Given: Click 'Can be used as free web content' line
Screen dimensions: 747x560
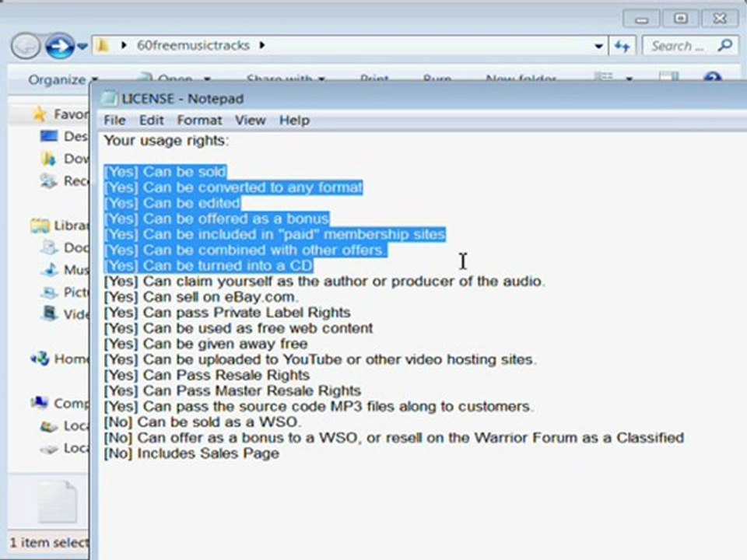Looking at the screenshot, I should (238, 328).
